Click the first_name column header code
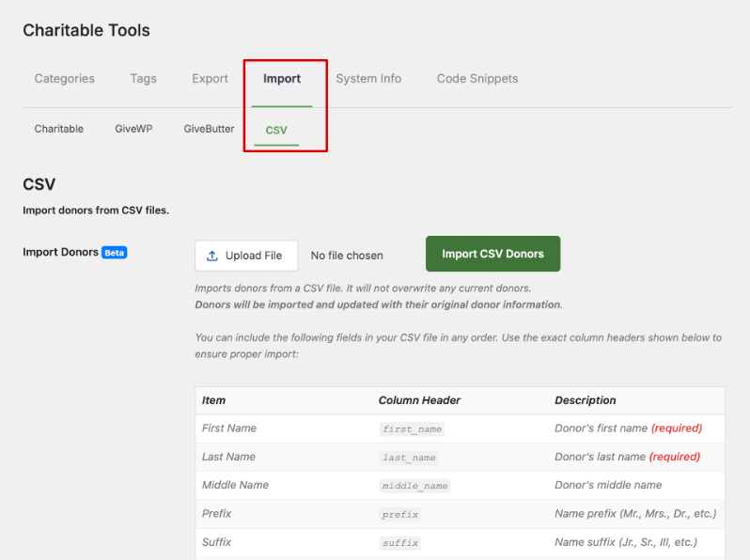 pos(412,429)
